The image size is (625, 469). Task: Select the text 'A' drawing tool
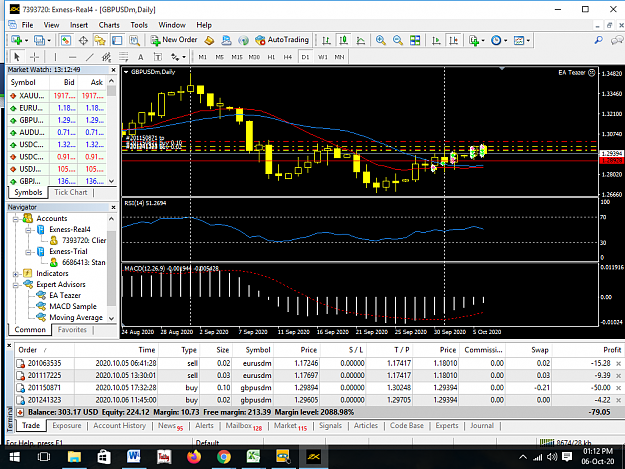click(140, 57)
